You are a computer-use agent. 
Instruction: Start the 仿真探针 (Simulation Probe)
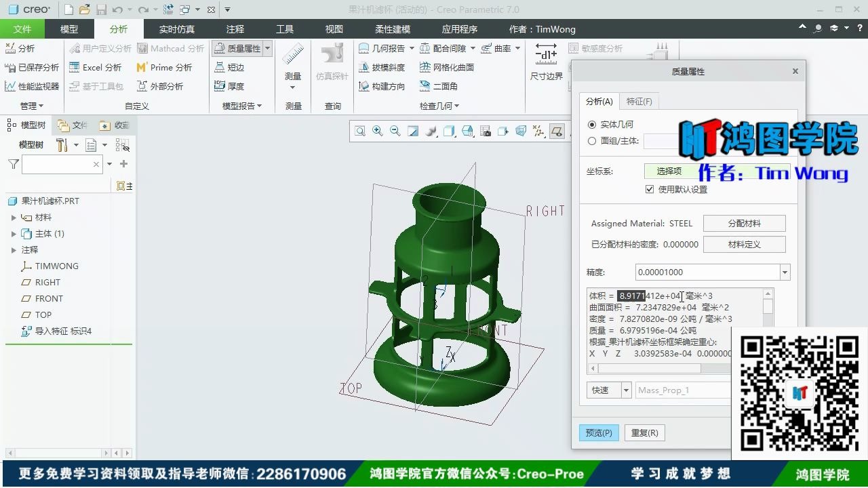pyautogui.click(x=332, y=64)
